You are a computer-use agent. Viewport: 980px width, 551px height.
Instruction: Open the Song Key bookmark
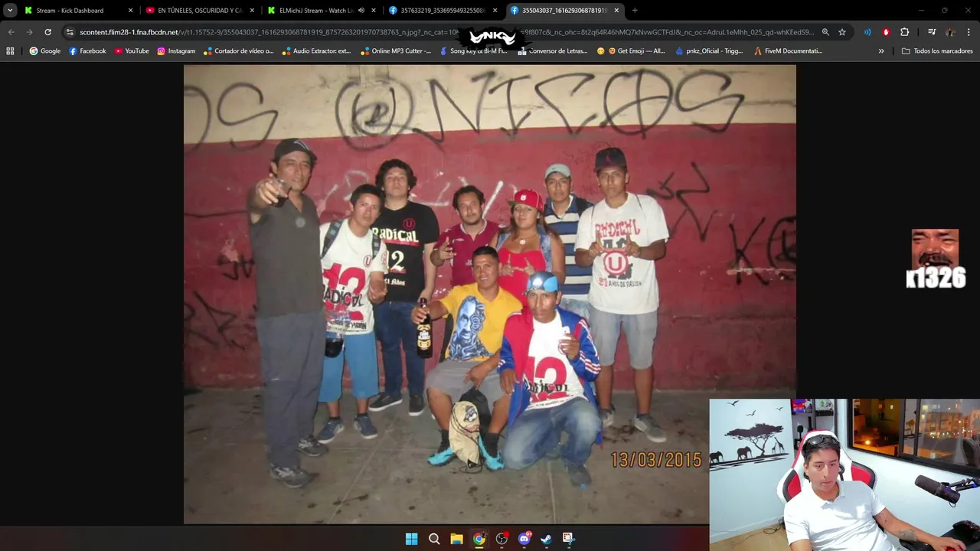coord(474,51)
